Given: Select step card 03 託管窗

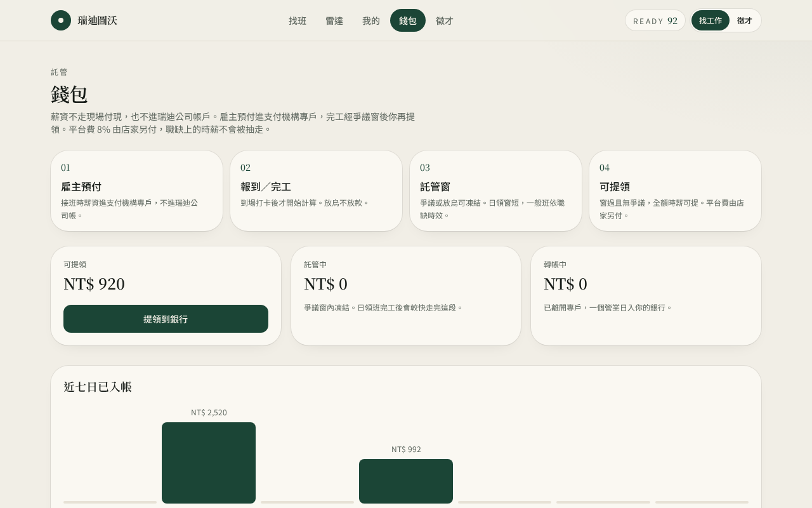Looking at the screenshot, I should click(495, 190).
